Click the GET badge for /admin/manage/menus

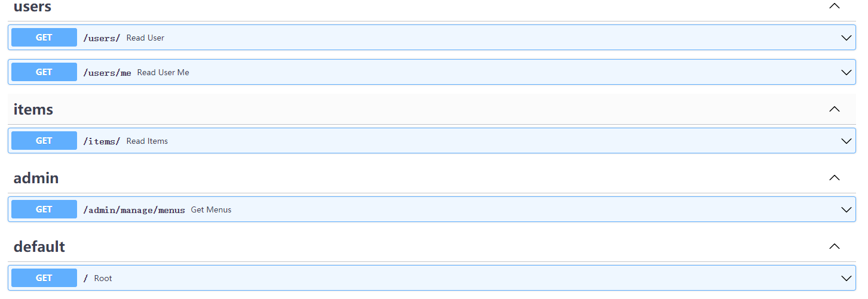44,209
